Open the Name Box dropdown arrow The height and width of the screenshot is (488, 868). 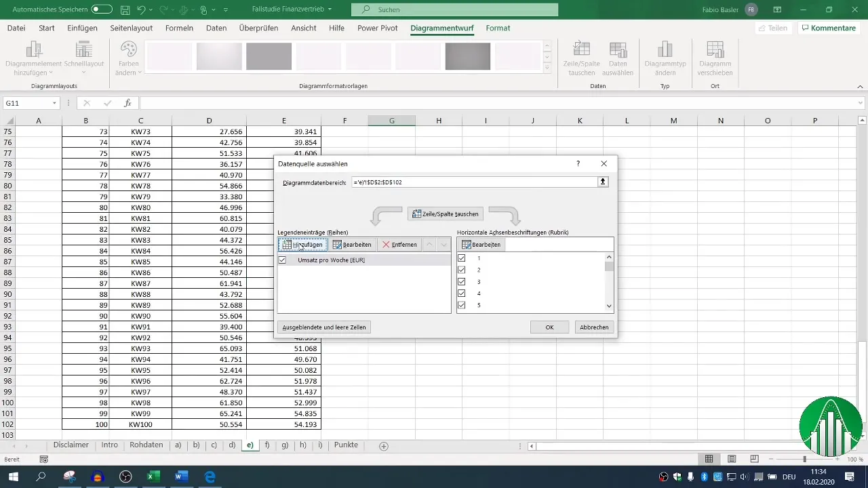[54, 103]
